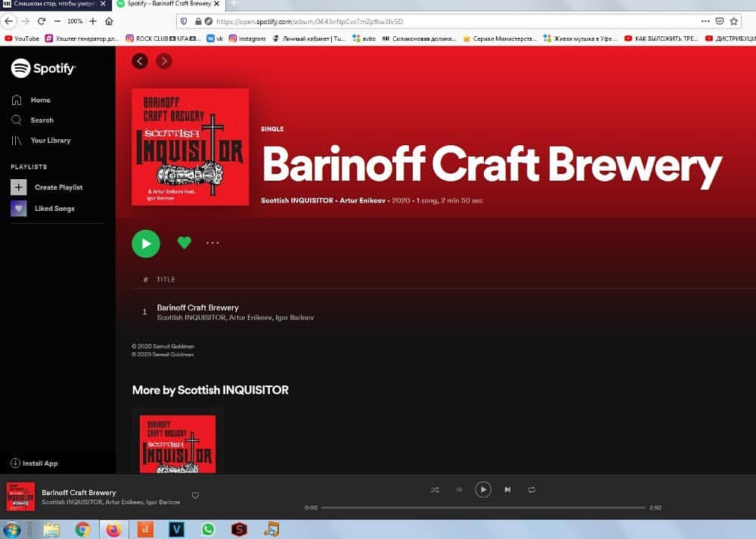Click the play button in the player bar
756x539 pixels.
(x=483, y=490)
